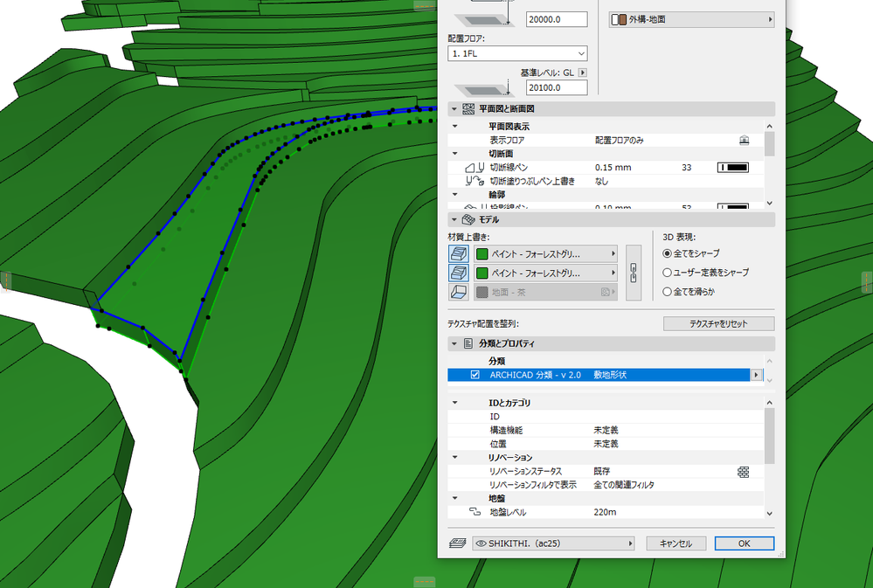873x588 pixels.
Task: Click 未定義 value of 構造機能
Action: click(x=606, y=430)
